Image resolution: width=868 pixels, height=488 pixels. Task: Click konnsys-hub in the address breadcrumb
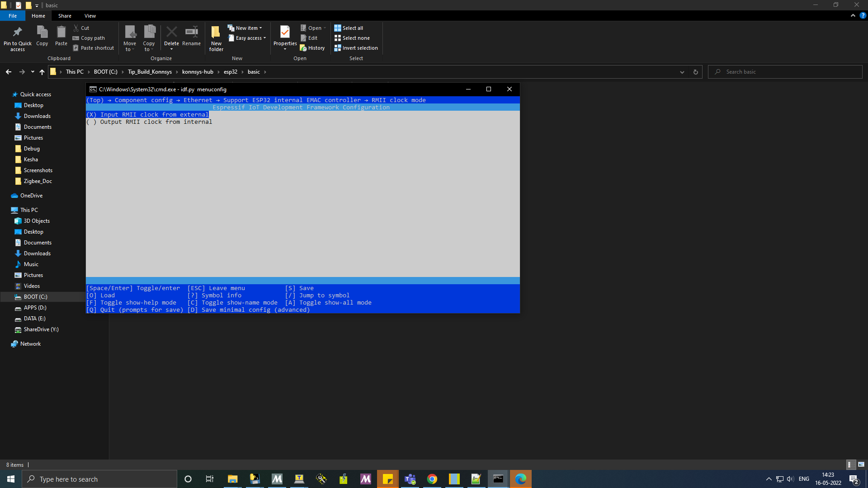[x=198, y=72]
